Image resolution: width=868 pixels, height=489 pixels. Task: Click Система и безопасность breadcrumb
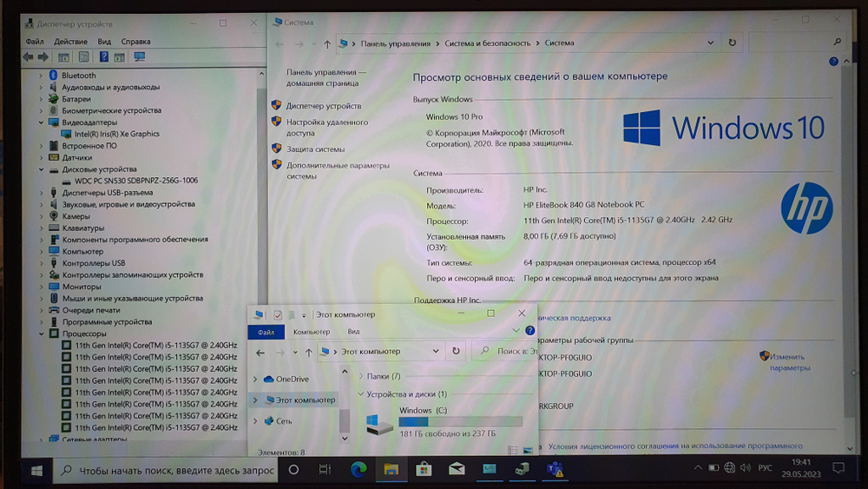(487, 43)
